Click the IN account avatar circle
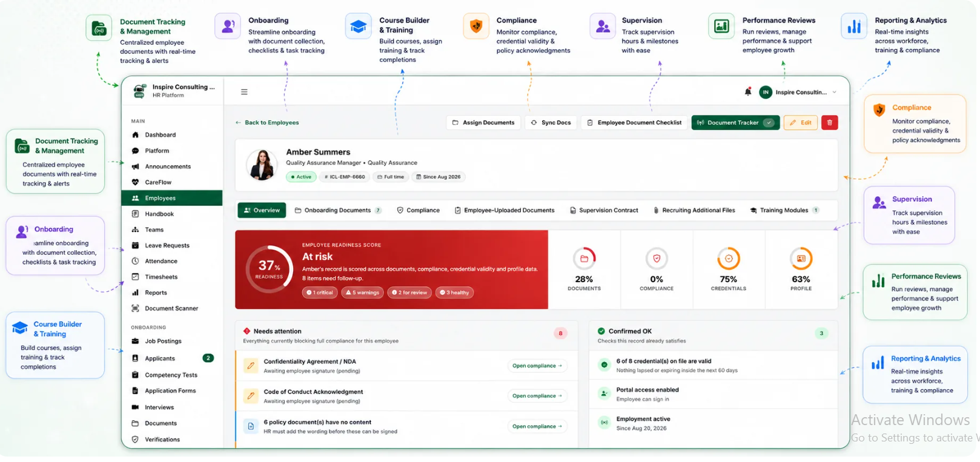980x462 pixels. [766, 92]
